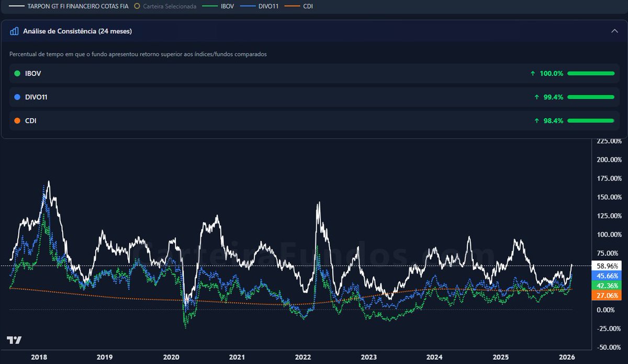
Task: Click the Percentual de tempo description text
Action: click(x=138, y=54)
